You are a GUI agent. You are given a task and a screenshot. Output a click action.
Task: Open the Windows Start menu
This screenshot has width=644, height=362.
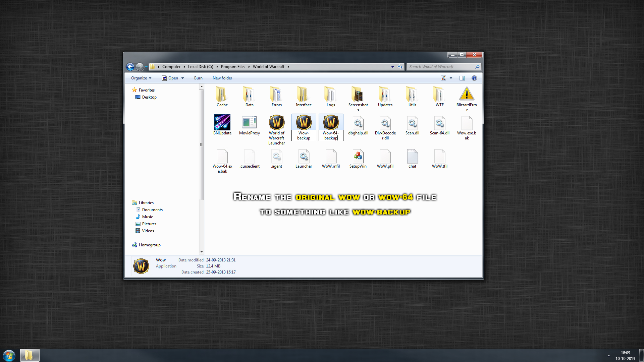pos(9,355)
